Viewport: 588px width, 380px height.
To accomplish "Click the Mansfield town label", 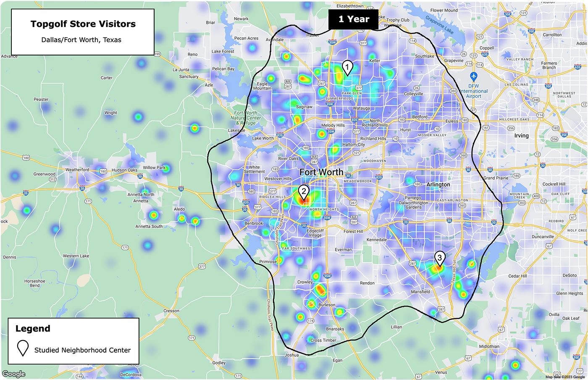I will [x=420, y=292].
